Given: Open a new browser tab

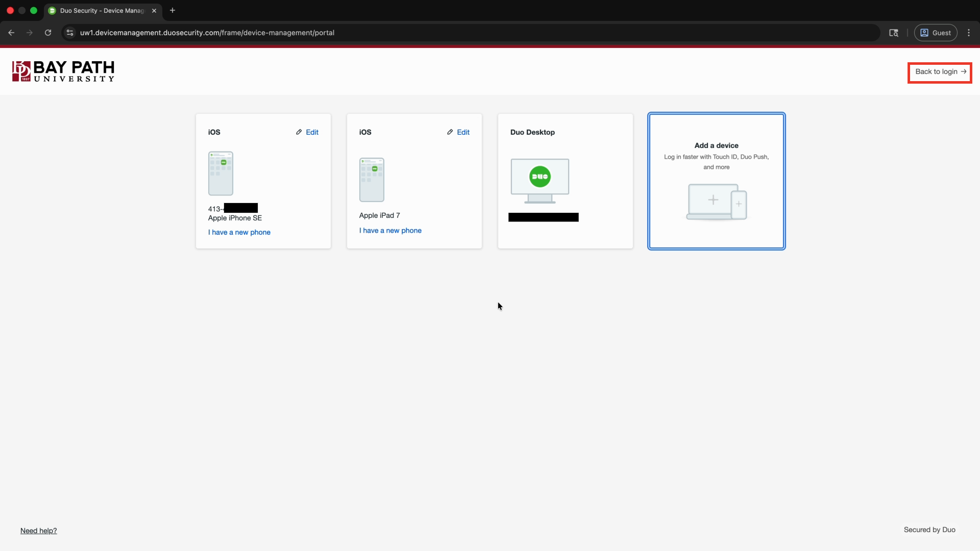Looking at the screenshot, I should pos(173,10).
